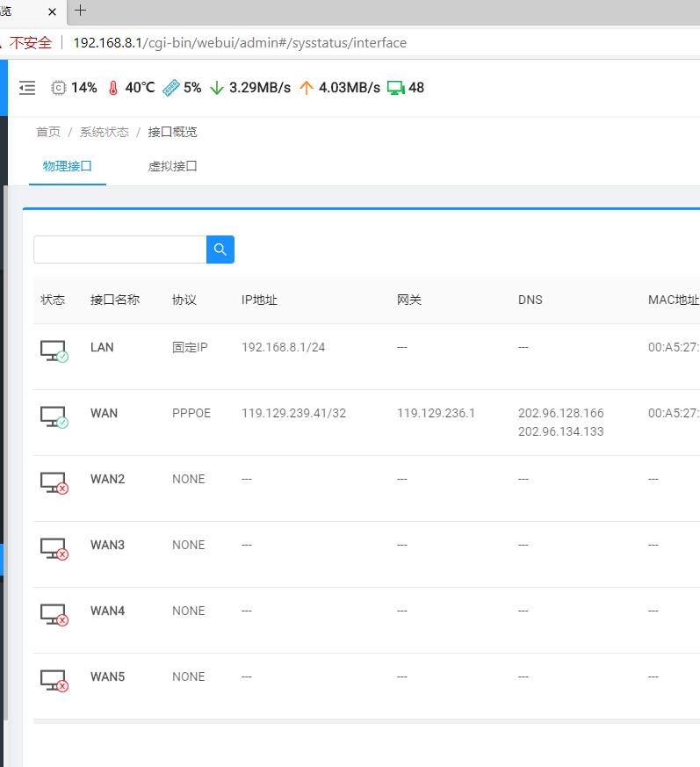700x767 pixels.
Task: Click the memory usage RAM icon
Action: point(170,88)
